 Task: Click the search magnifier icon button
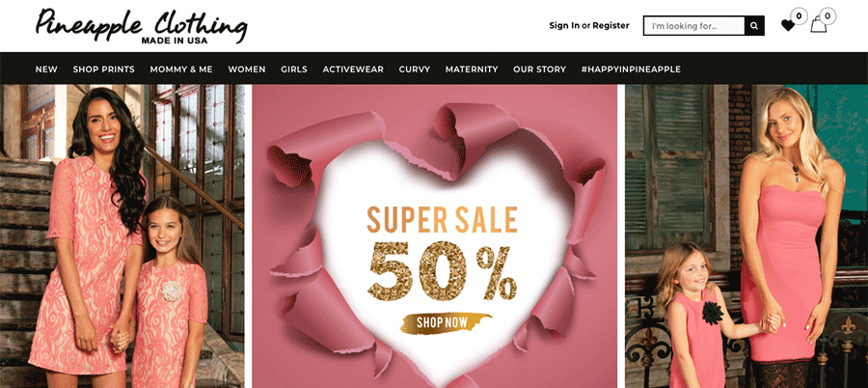click(754, 25)
